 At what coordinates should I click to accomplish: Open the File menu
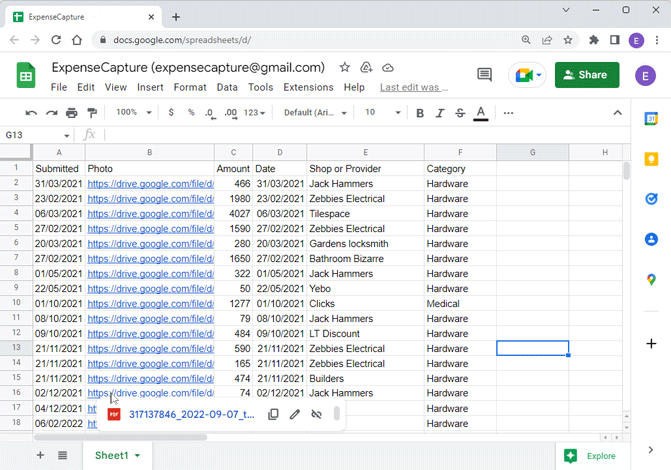[59, 87]
